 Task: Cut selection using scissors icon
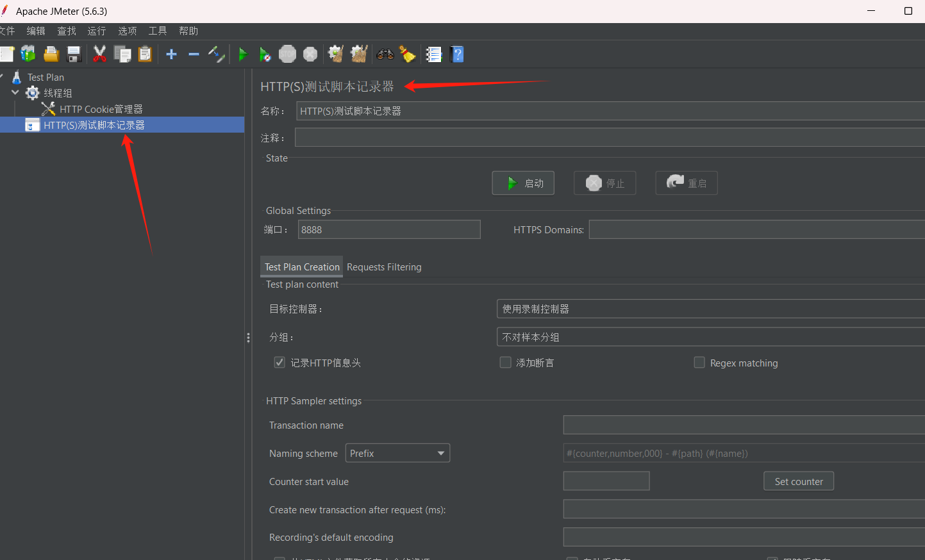coord(99,54)
